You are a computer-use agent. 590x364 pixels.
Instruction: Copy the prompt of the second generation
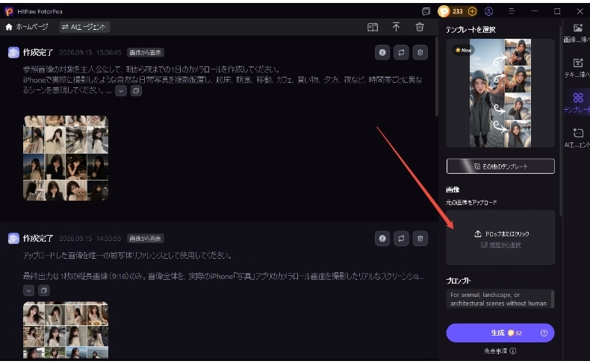pyautogui.click(x=44, y=290)
